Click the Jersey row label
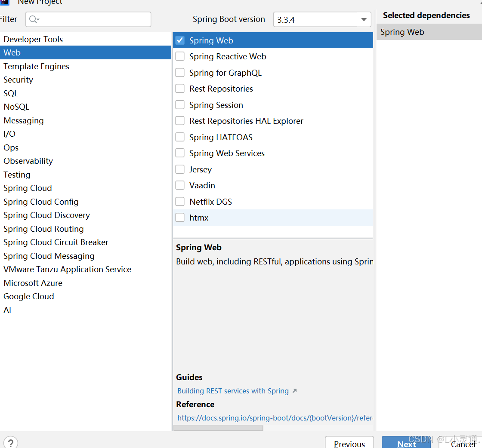This screenshot has width=482, height=448. [x=201, y=170]
